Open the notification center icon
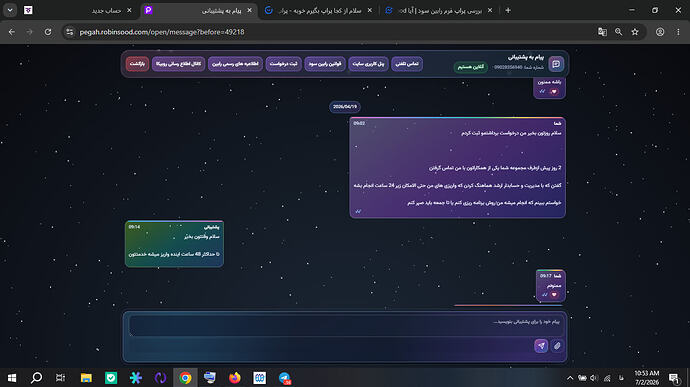690x387 pixels. point(674,378)
